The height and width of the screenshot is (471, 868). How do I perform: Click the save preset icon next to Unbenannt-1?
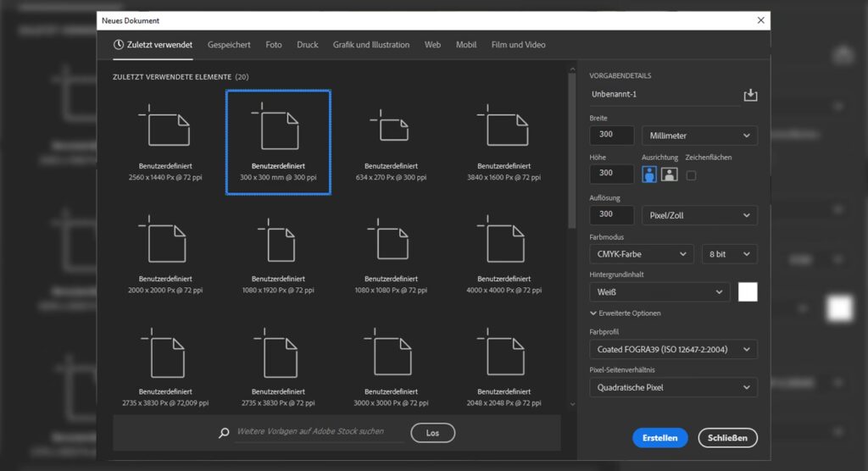pyautogui.click(x=749, y=95)
